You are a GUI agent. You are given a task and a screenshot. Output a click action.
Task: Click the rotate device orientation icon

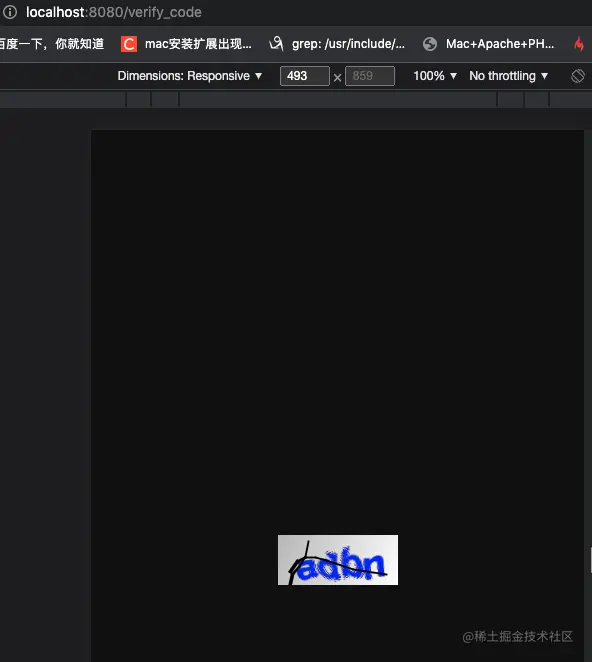pyautogui.click(x=578, y=76)
